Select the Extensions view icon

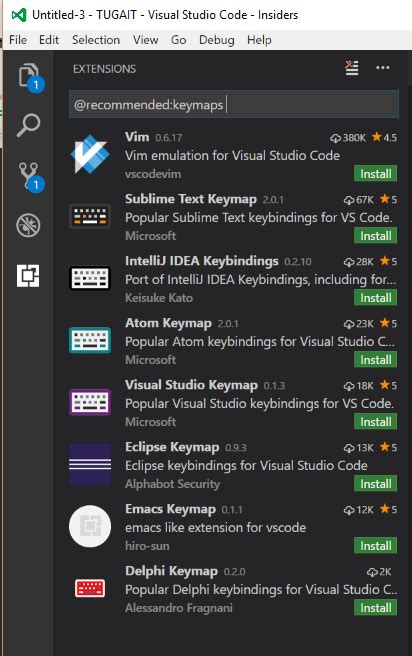[28, 276]
